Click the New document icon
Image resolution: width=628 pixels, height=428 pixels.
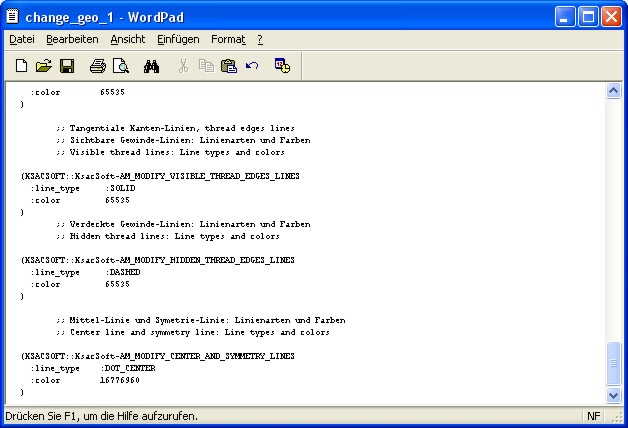click(x=21, y=66)
